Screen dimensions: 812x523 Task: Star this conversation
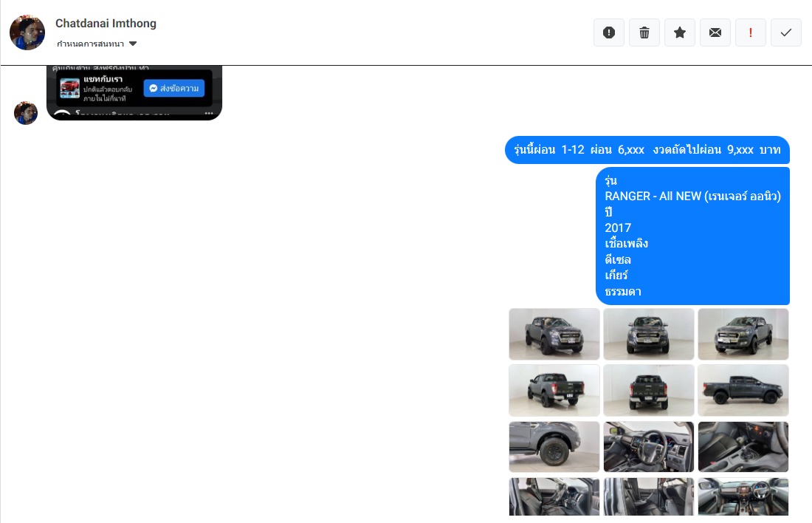tap(680, 33)
